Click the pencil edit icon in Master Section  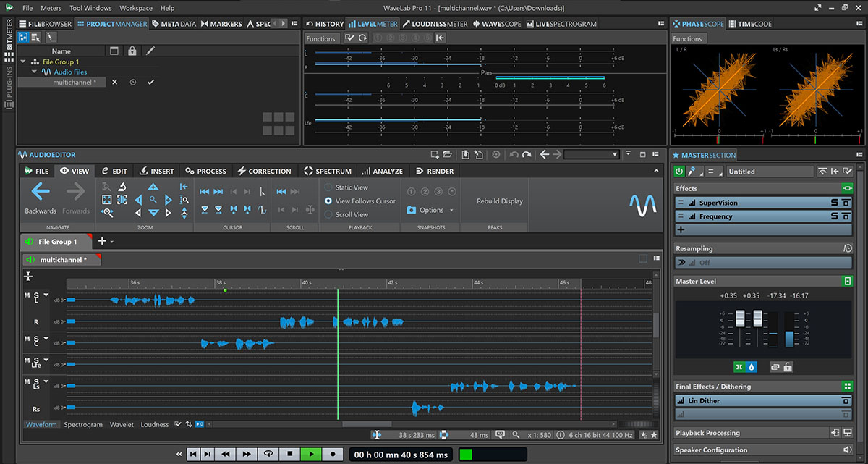(x=692, y=171)
